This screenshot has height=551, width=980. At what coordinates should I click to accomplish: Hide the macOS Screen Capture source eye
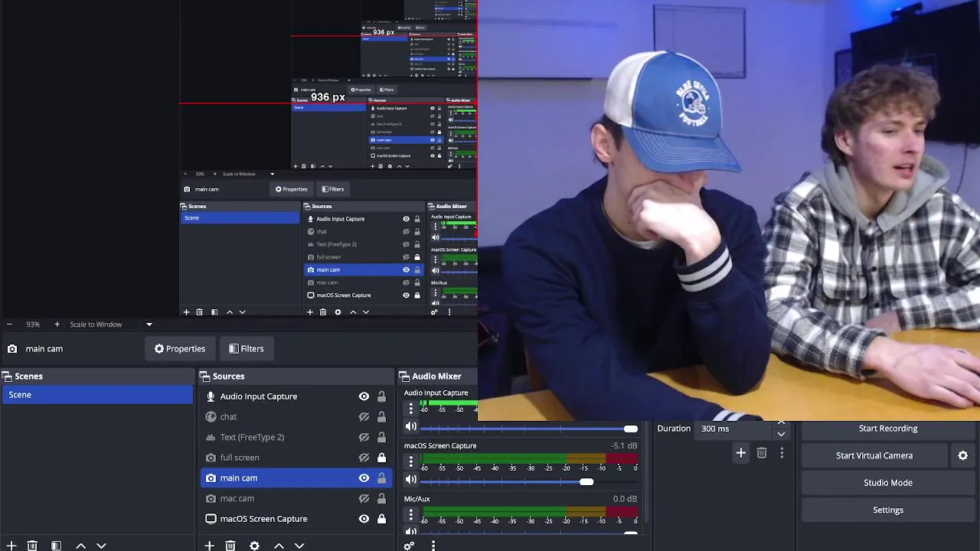tap(364, 519)
